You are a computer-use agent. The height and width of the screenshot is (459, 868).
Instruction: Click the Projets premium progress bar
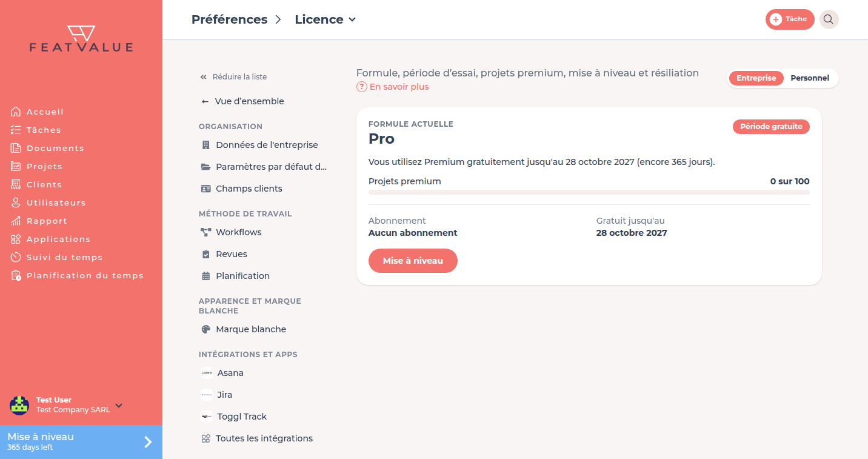pos(589,192)
